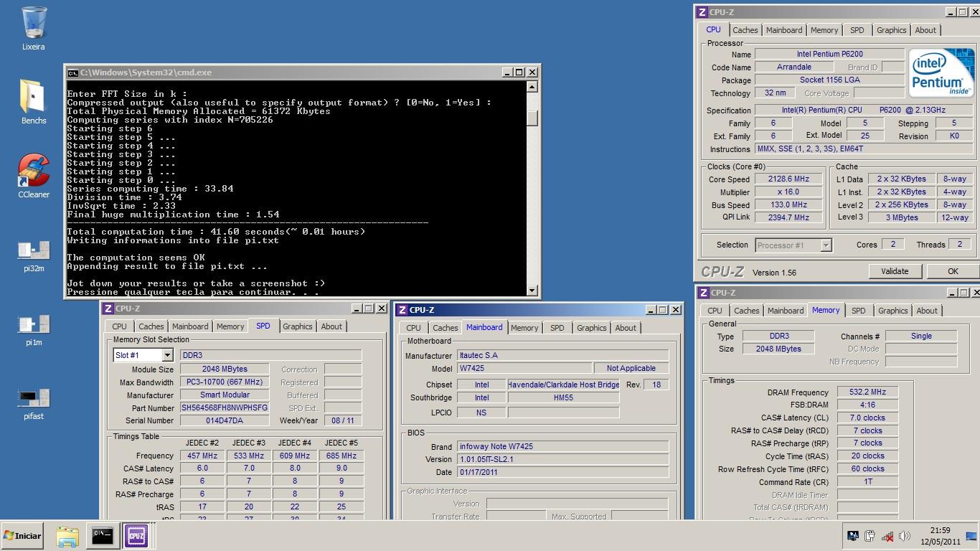Select CPU tab in Memory window
The height and width of the screenshot is (551, 980).
(715, 311)
